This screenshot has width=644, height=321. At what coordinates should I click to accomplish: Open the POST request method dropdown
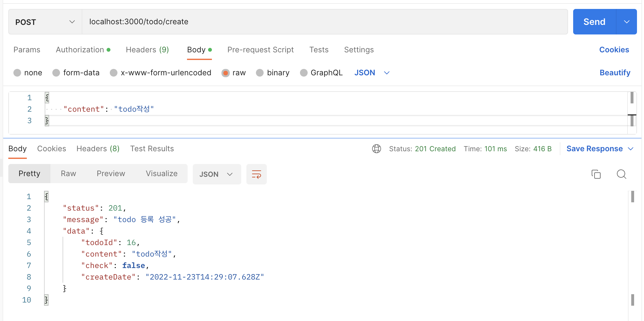click(x=45, y=22)
